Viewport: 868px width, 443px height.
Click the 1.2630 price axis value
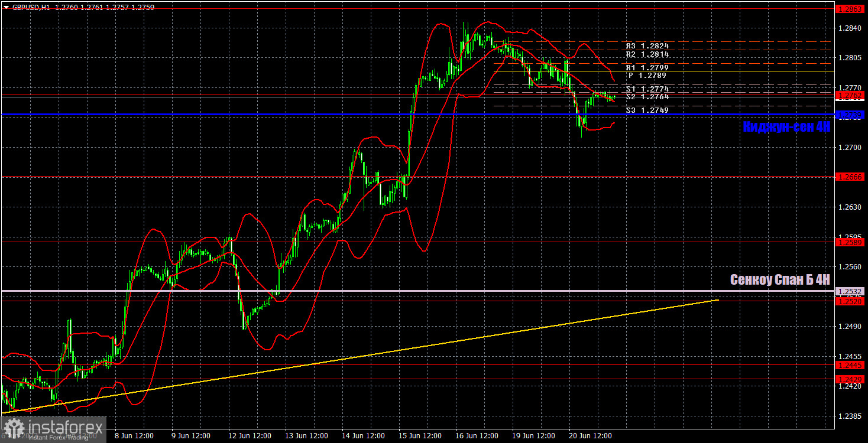[x=848, y=207]
